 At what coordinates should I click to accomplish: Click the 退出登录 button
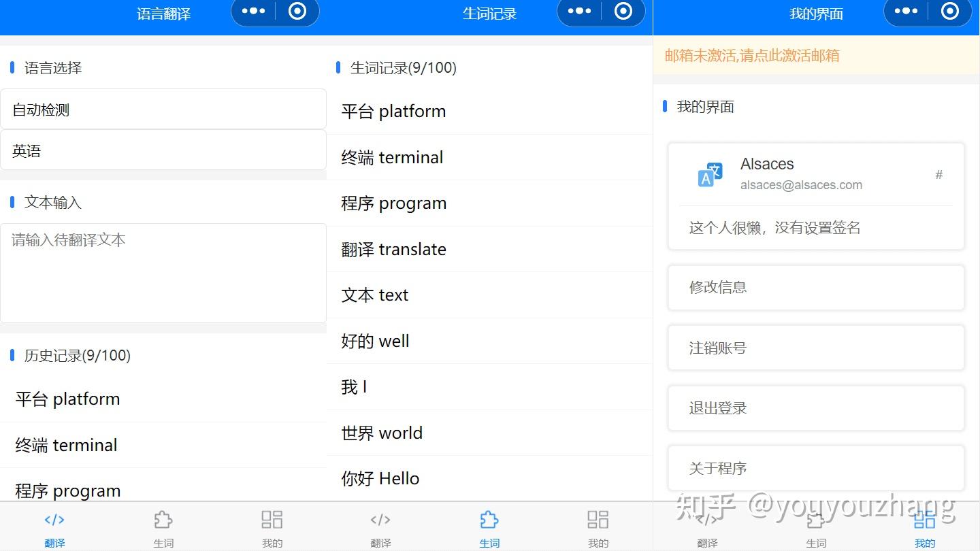[815, 407]
